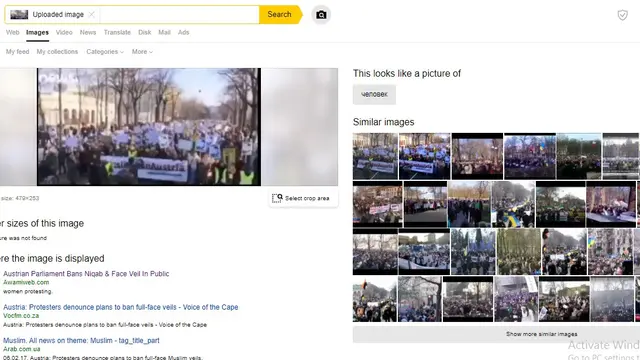Open first similar image in top row
Image resolution: width=640 pixels, height=360 pixels.
coord(375,156)
